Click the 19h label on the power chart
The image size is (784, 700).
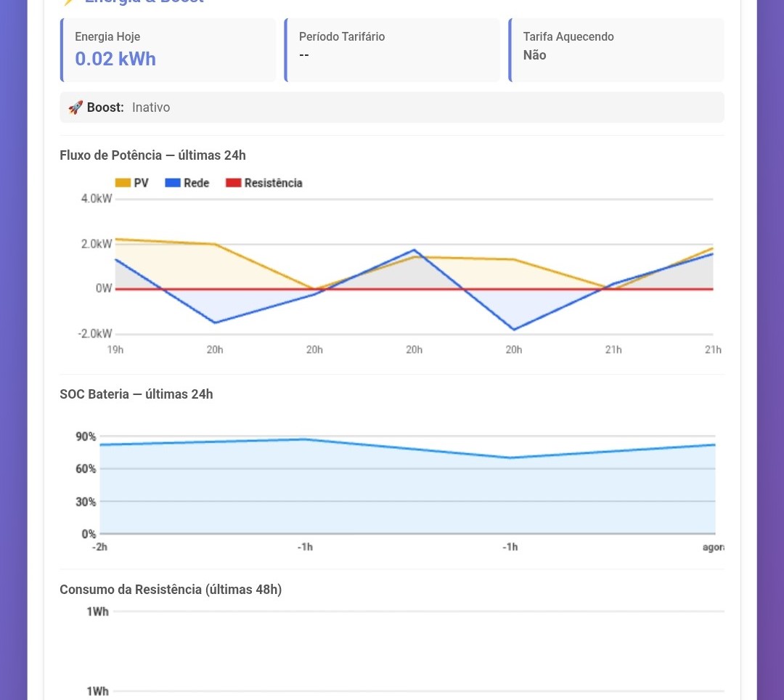pyautogui.click(x=115, y=349)
